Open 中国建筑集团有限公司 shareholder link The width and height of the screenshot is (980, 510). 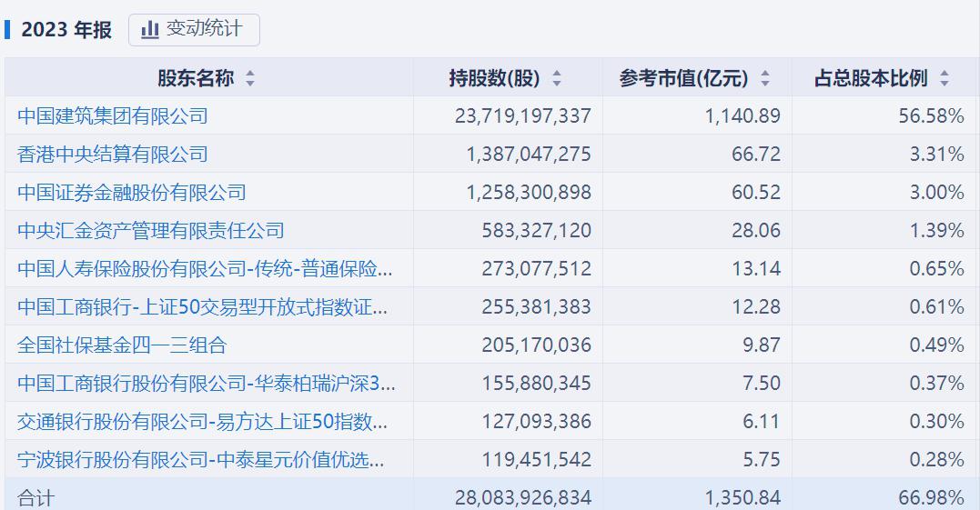113,116
